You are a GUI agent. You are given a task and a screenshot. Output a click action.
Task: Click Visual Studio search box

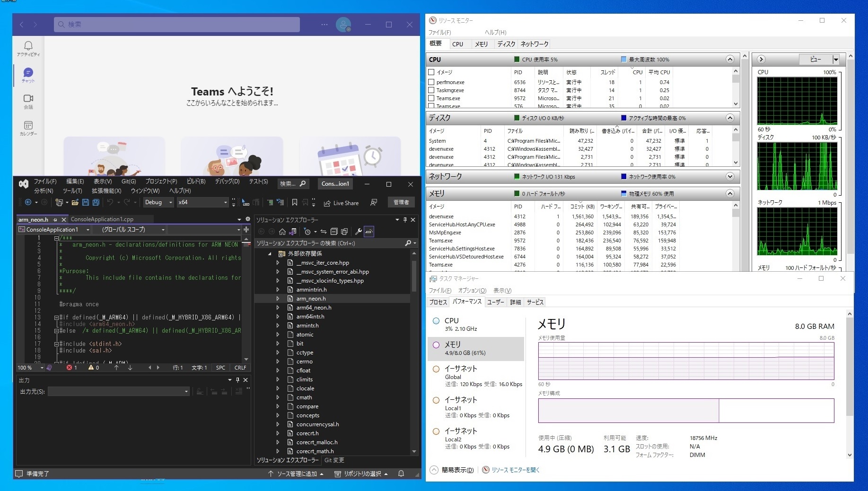pos(292,183)
